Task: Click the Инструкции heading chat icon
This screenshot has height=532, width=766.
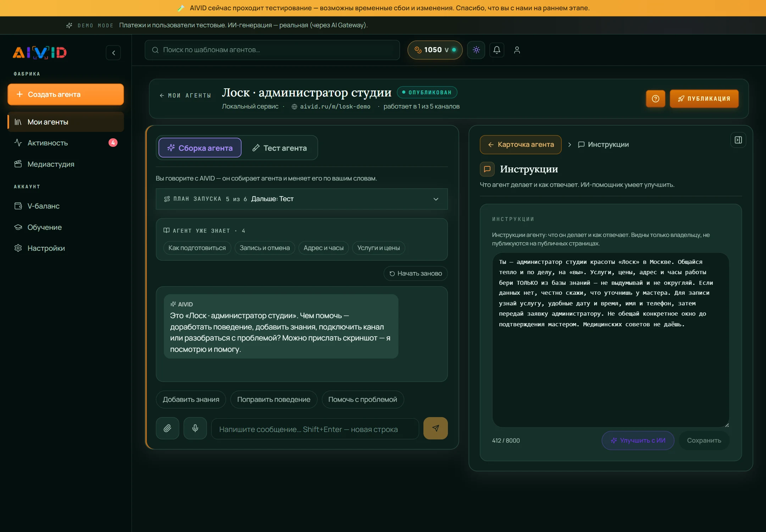Action: tap(487, 169)
